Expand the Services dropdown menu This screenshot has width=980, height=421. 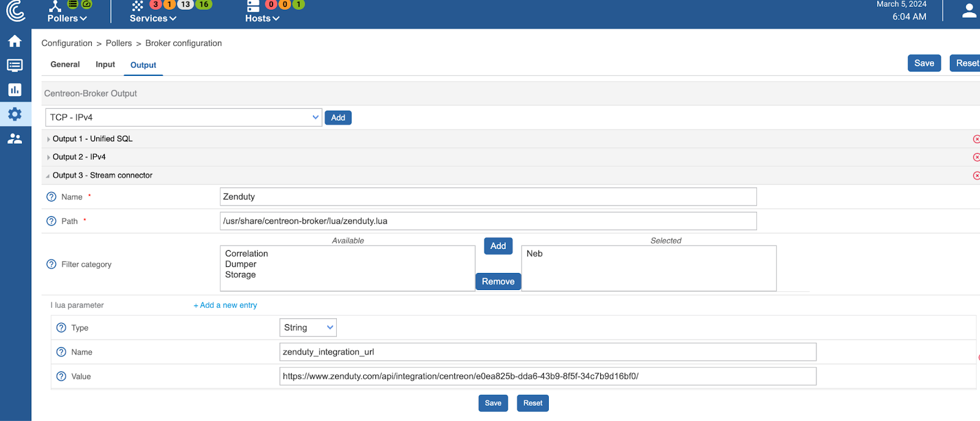click(x=153, y=18)
